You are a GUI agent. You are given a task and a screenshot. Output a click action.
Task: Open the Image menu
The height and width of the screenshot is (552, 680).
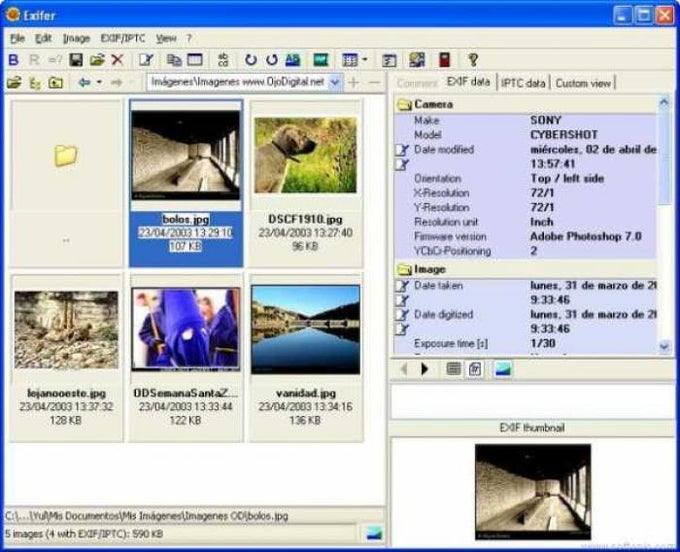point(76,38)
